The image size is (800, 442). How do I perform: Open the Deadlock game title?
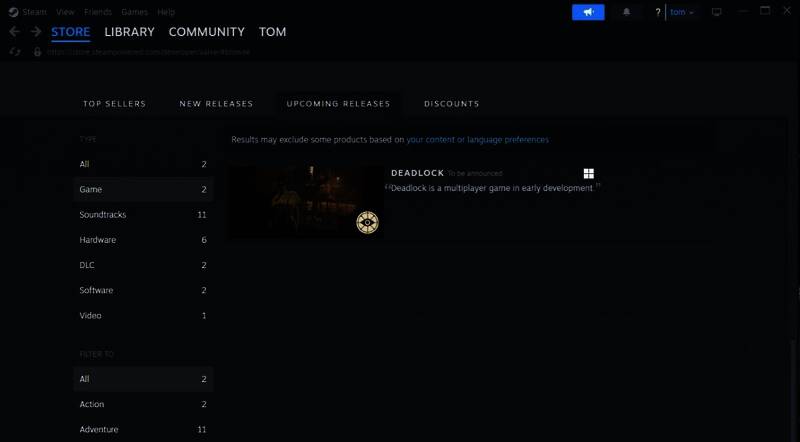[x=417, y=173]
